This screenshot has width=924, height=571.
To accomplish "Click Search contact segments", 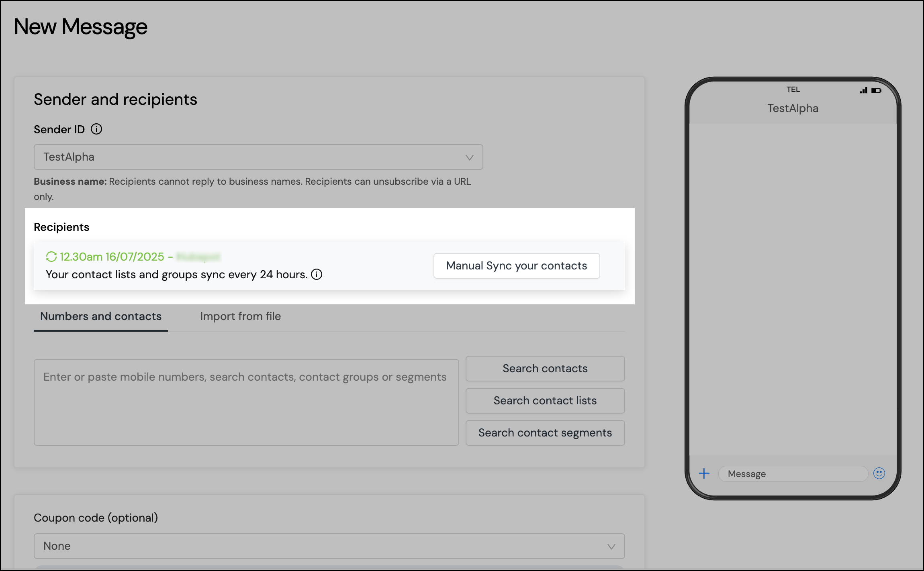I will pyautogui.click(x=545, y=432).
